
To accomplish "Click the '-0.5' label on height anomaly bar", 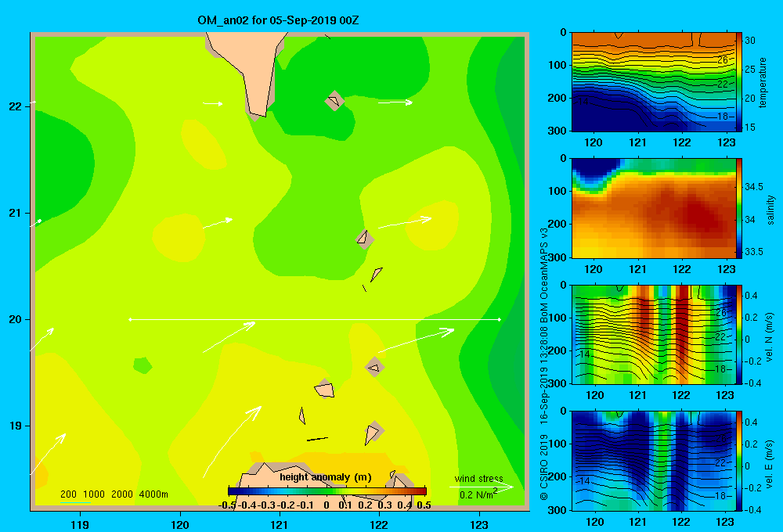I will coord(227,505).
